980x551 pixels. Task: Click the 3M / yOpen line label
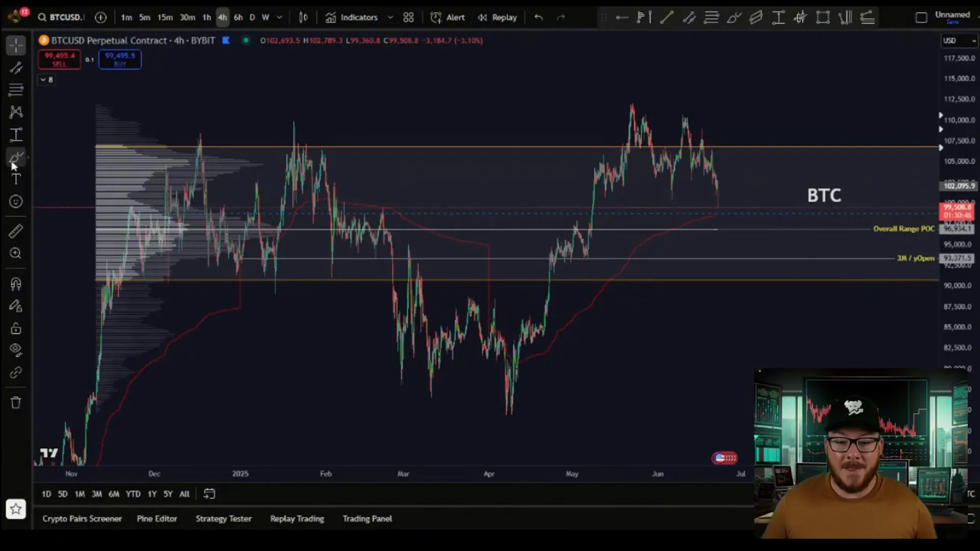[916, 258]
